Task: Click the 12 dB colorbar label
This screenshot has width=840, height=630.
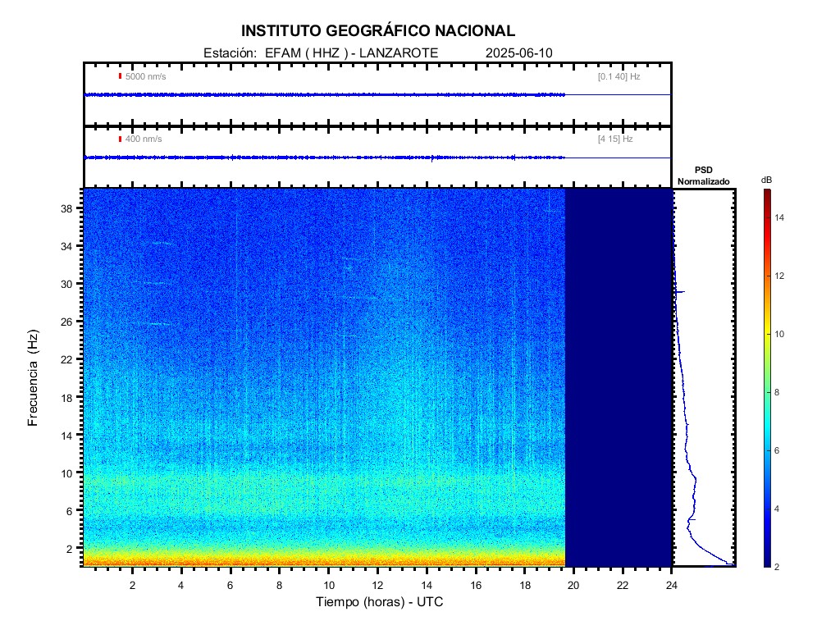Action: 779,276
